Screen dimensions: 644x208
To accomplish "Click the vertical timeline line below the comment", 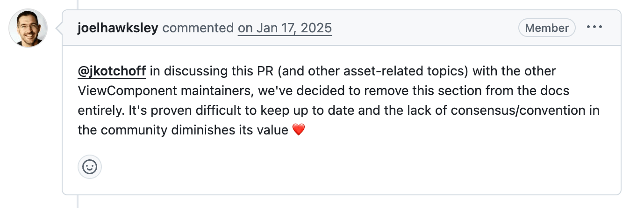I will [78, 201].
